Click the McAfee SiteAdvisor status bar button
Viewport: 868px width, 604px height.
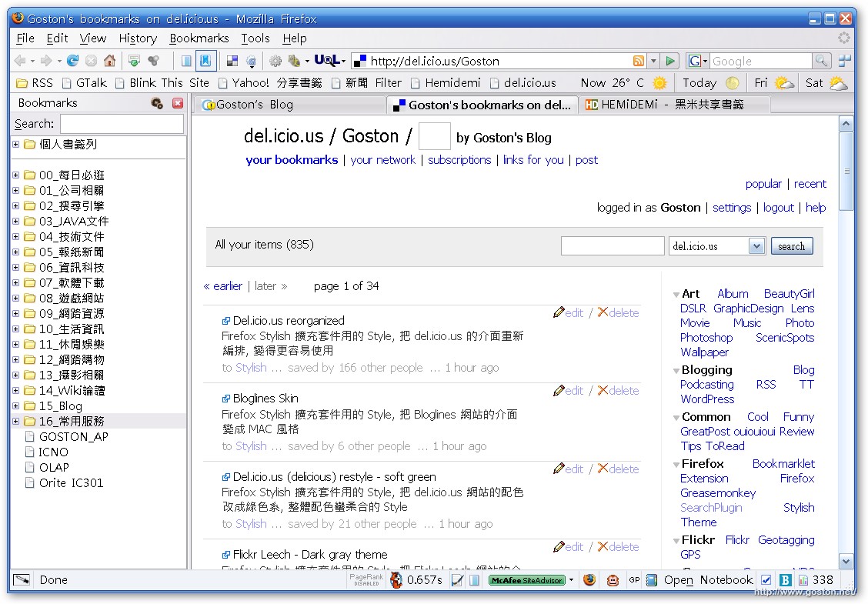click(527, 580)
